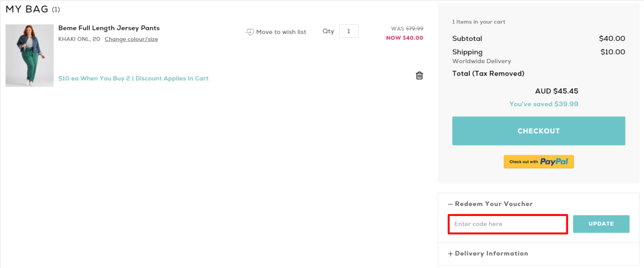Click the AUD $45.45 total amount
Screen dimensions: 644x268
(x=556, y=91)
